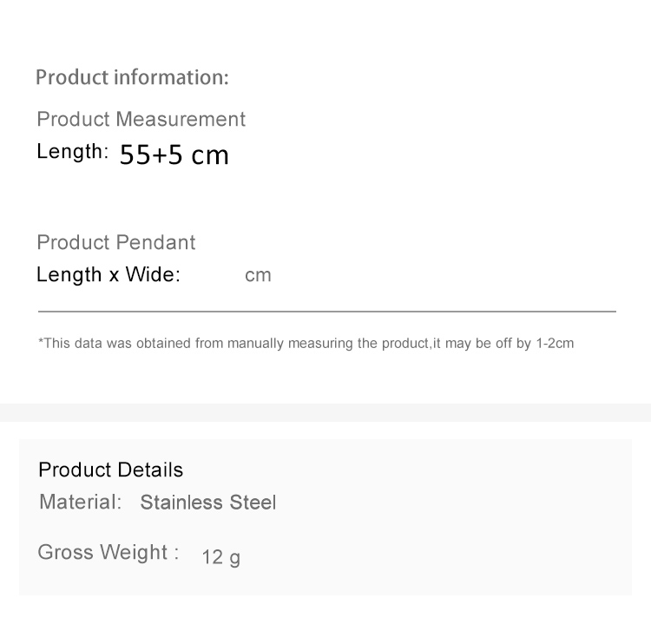Click the '55+5 cm' length value
This screenshot has height=644, width=651.
pos(174,154)
